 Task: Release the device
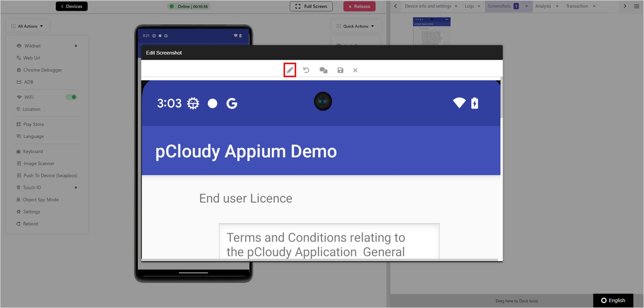pos(359,6)
